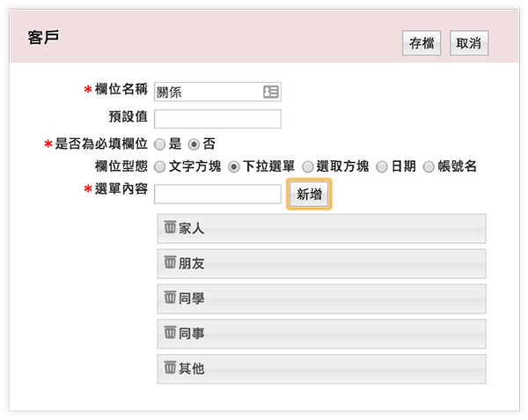Click the trash icon next to 家人

pos(170,227)
